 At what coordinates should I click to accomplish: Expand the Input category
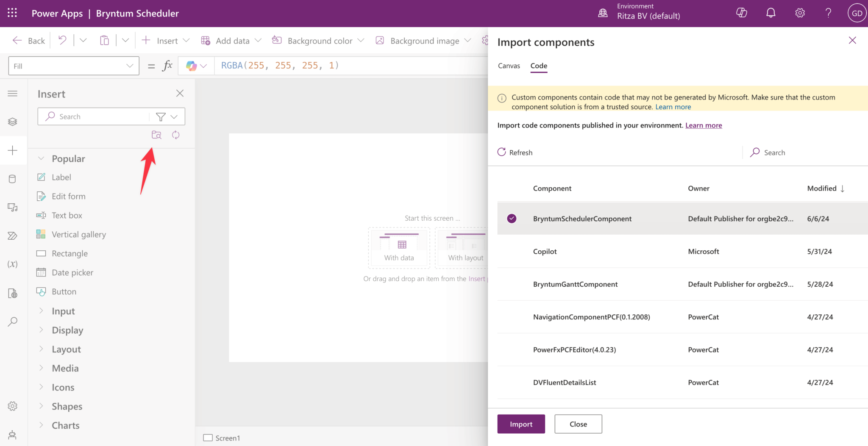click(41, 311)
